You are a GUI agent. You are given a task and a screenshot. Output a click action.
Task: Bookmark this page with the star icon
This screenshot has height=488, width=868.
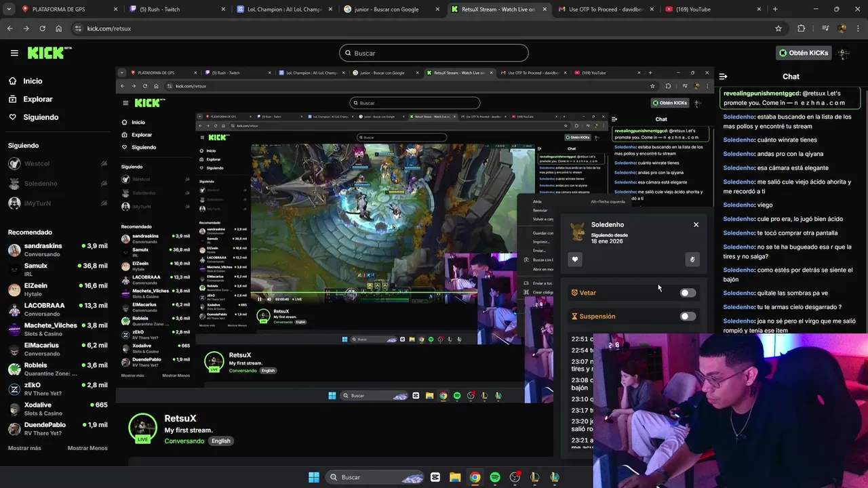tap(778, 28)
